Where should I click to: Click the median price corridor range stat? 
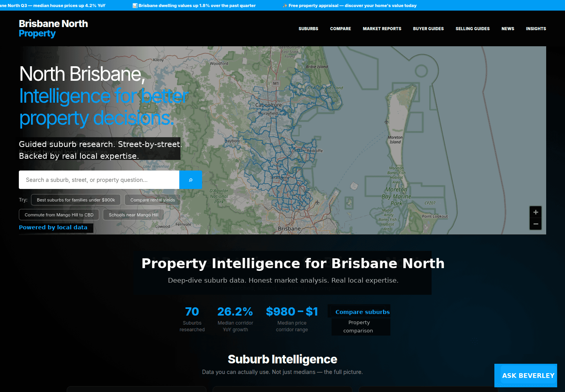pyautogui.click(x=292, y=319)
